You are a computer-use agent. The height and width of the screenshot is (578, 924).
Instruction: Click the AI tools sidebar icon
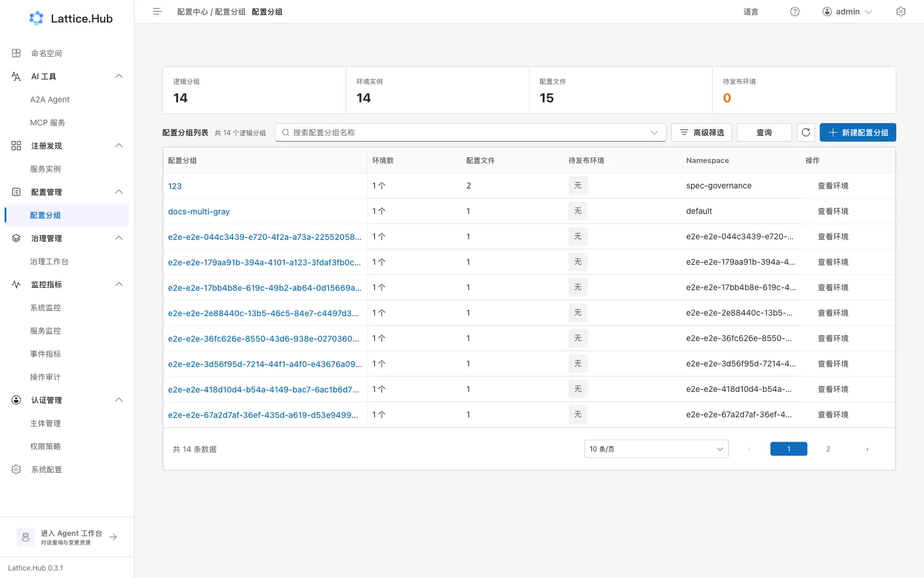pyautogui.click(x=16, y=76)
